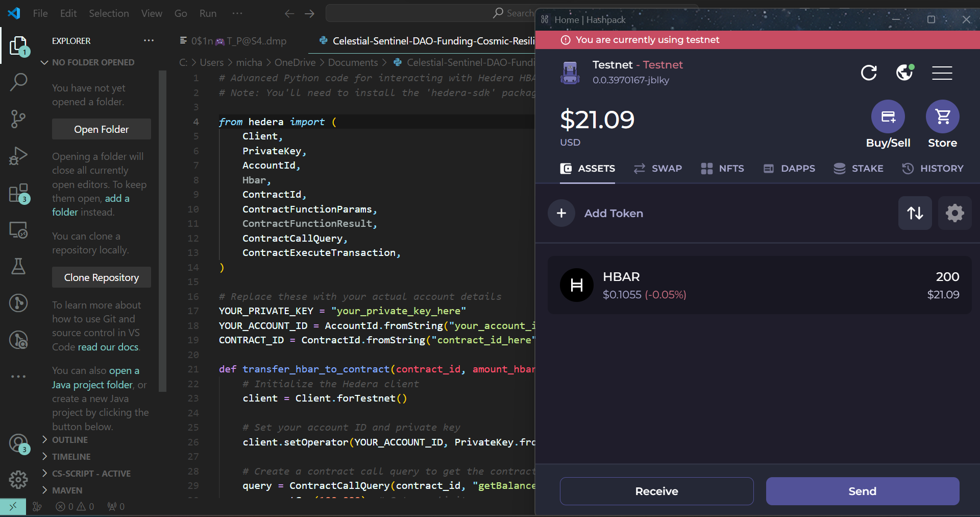Viewport: 980px width, 517px height.
Task: Open the network globe icon in HashPack
Action: (x=905, y=73)
